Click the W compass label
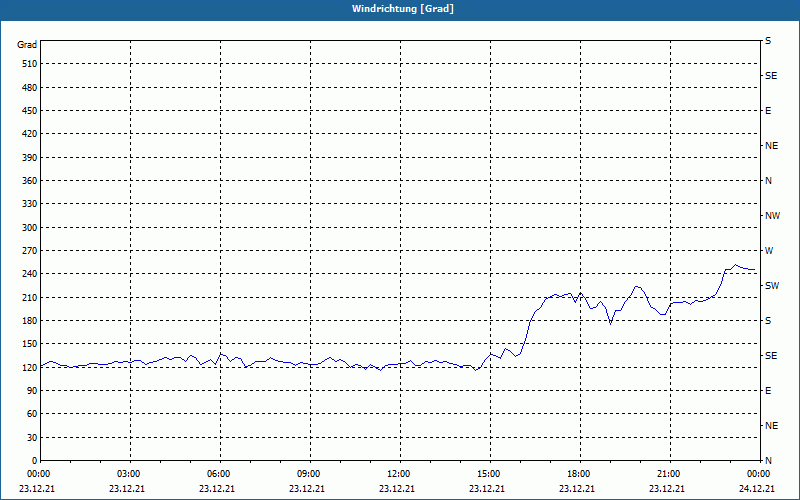 pyautogui.click(x=769, y=251)
